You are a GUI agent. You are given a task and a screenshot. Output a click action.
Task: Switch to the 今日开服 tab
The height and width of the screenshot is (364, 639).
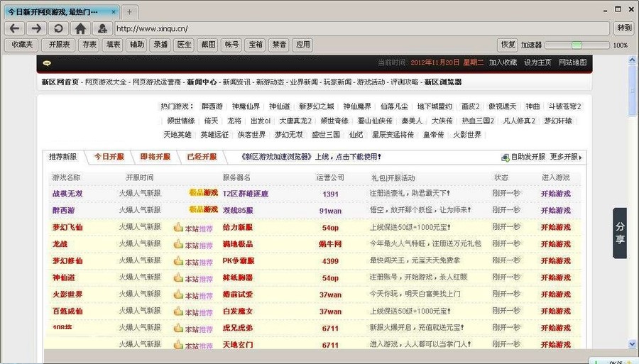click(109, 157)
